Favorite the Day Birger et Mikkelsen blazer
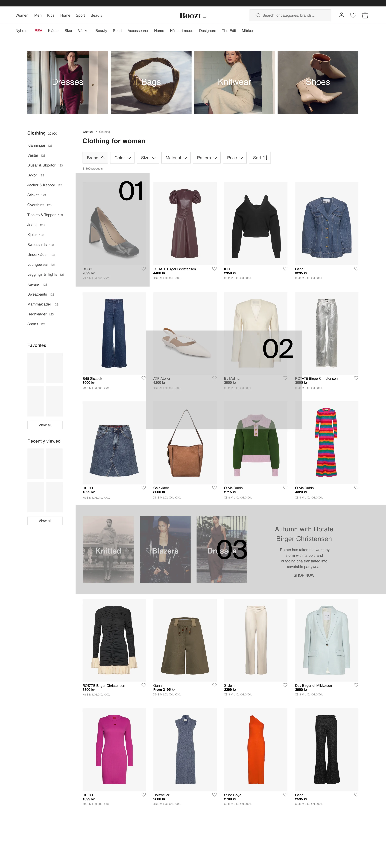This screenshot has height=868, width=386. point(356,685)
